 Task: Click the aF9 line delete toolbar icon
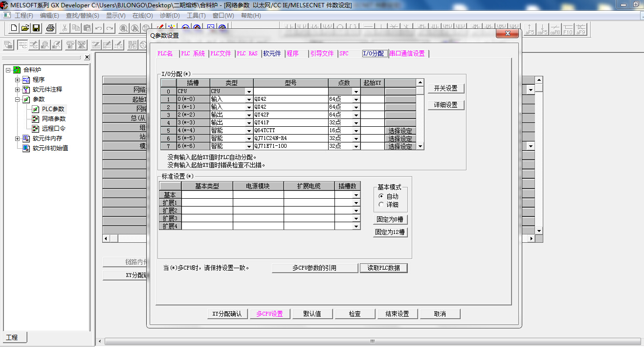point(580,29)
